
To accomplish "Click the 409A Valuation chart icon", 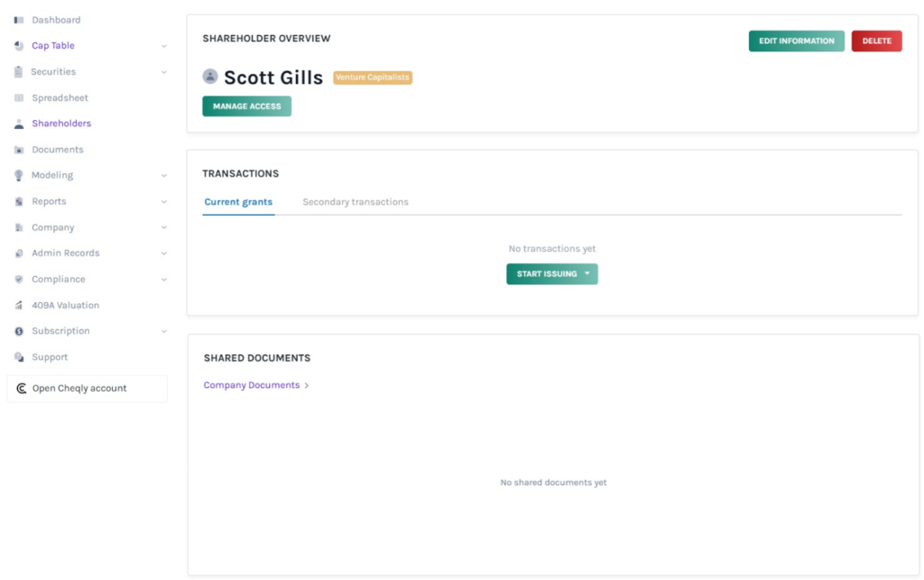I will [x=19, y=306].
